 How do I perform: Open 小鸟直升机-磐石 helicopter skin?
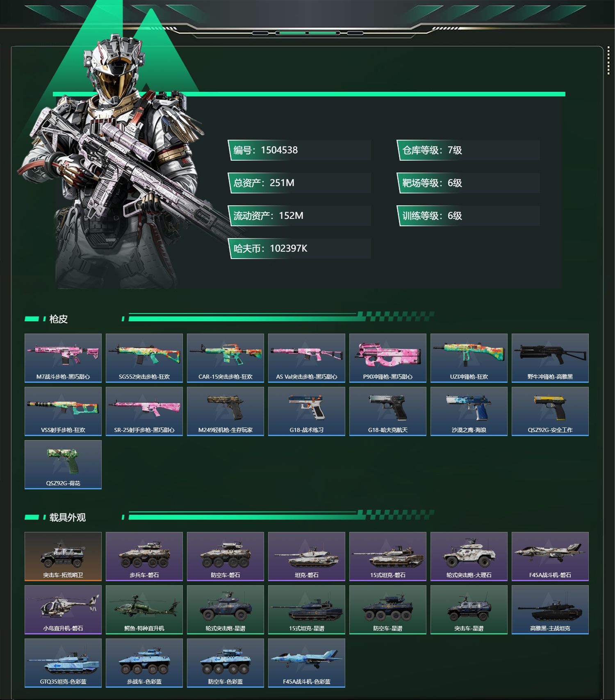point(63,610)
